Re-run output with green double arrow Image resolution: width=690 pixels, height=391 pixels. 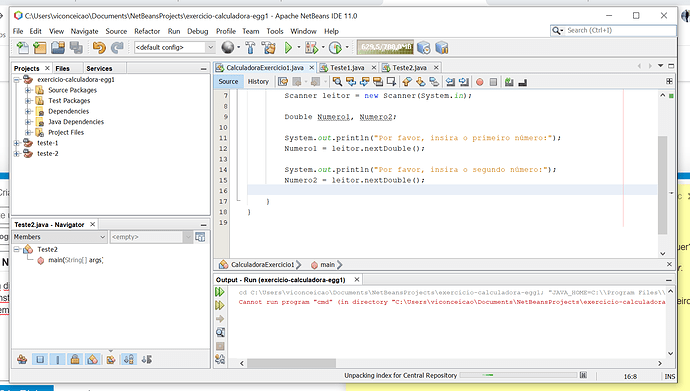(220, 292)
